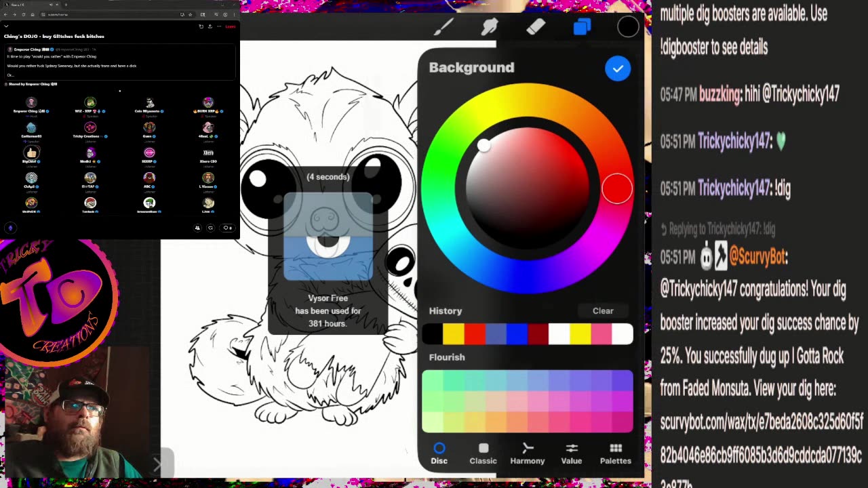This screenshot has width=868, height=488.
Task: Pick pink swatch in History
Action: coord(601,334)
